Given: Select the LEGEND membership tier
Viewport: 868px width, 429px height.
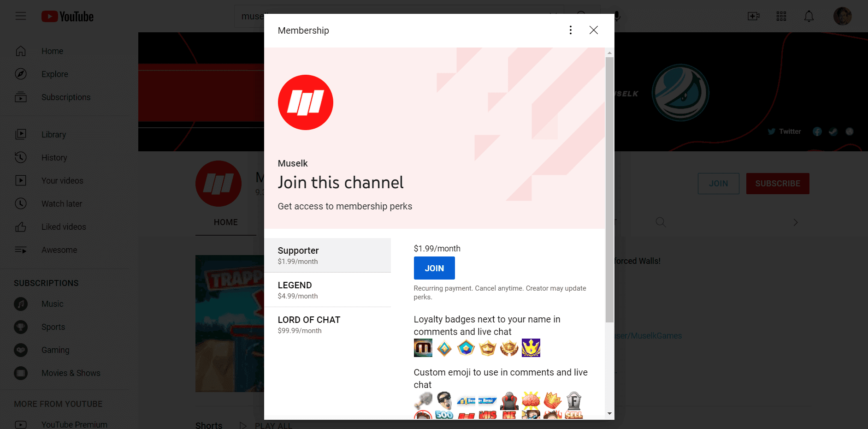Looking at the screenshot, I should pyautogui.click(x=295, y=289).
